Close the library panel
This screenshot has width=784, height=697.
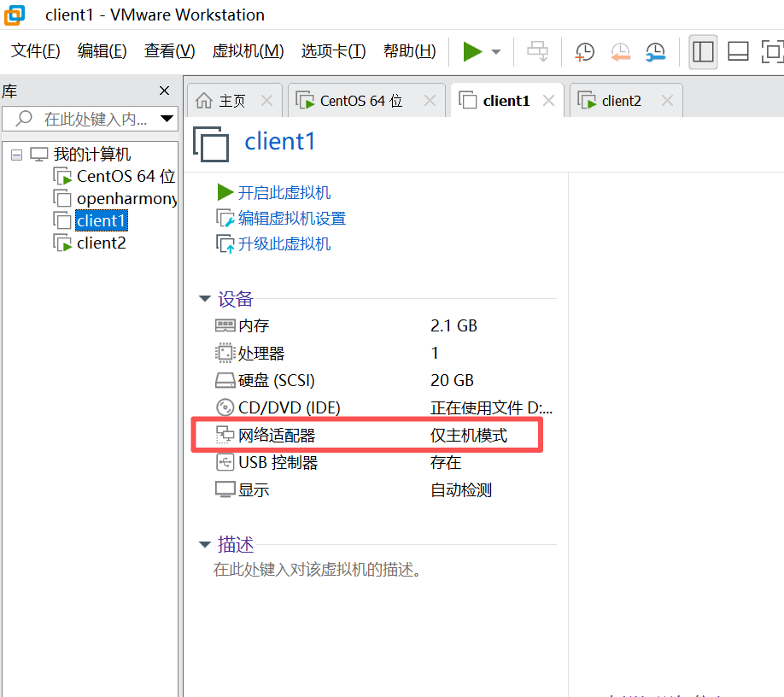(x=164, y=91)
